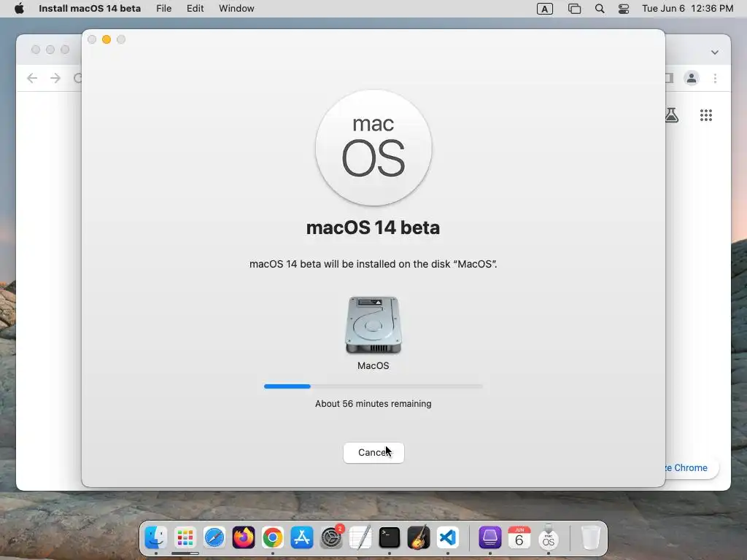Click the date and time in menu bar
Image resolution: width=747 pixels, height=560 pixels.
pos(687,9)
